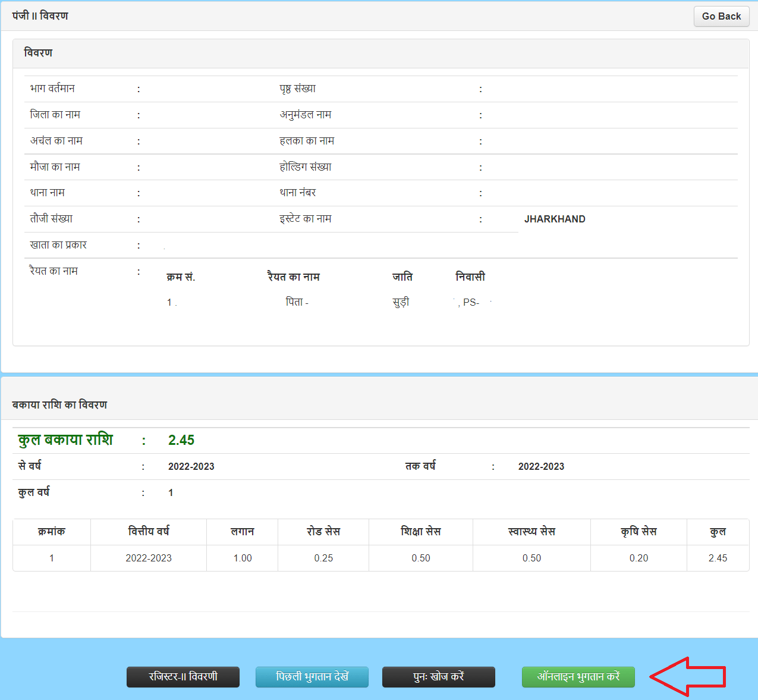758x700 pixels.
Task: Click the वित्तीय वर्ष column header
Action: [x=149, y=532]
